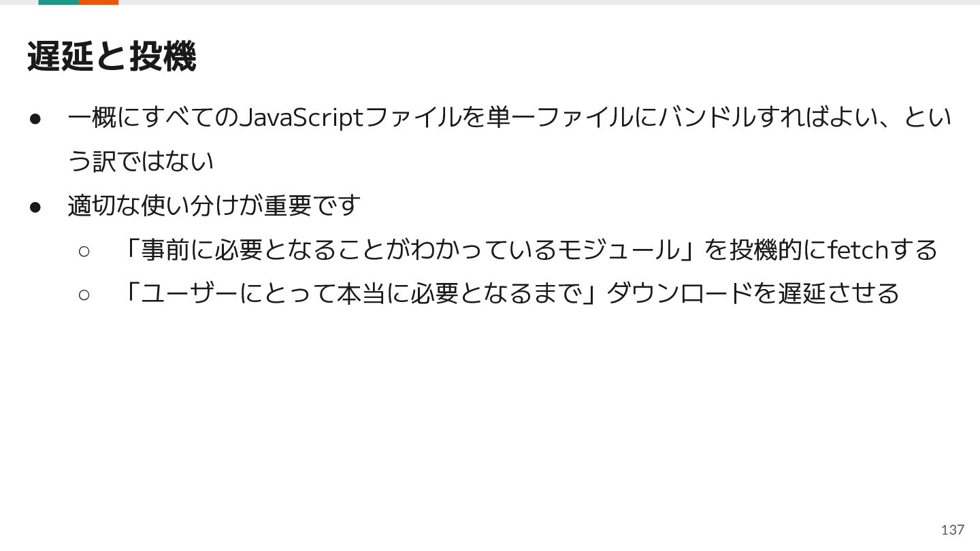Click the hollow bullet before 「ユーザーにとって
Screen dimensions: 980x551
pyautogui.click(x=84, y=295)
